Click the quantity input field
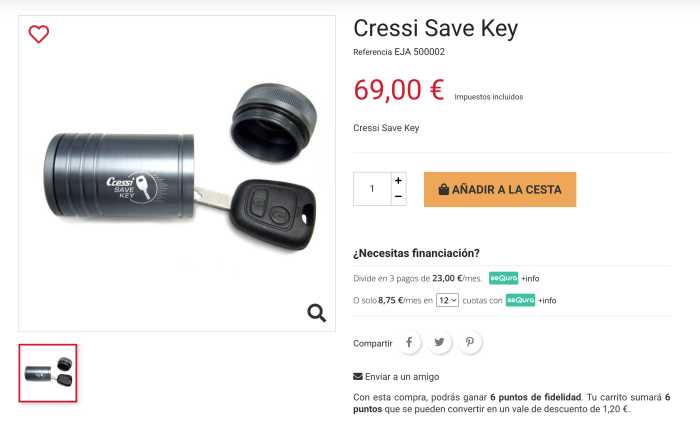 [x=372, y=189]
